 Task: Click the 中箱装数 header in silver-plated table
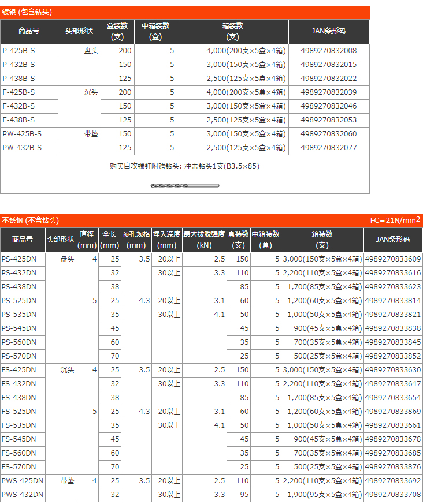[155, 31]
